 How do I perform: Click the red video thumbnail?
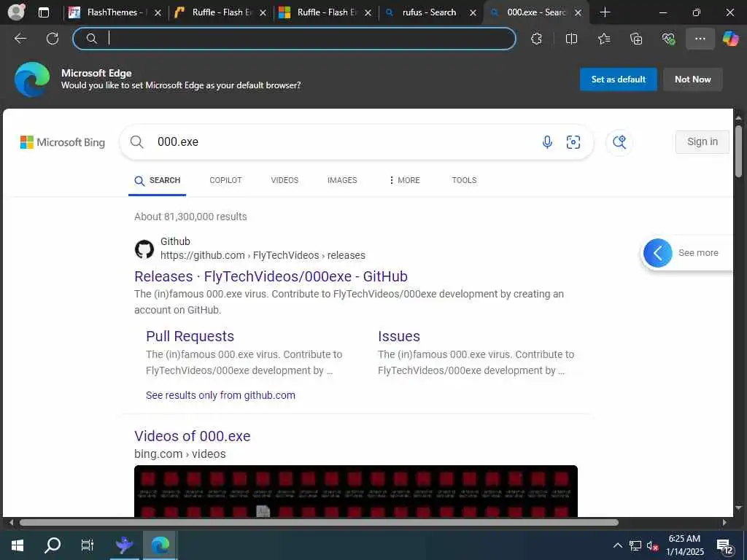point(356,491)
